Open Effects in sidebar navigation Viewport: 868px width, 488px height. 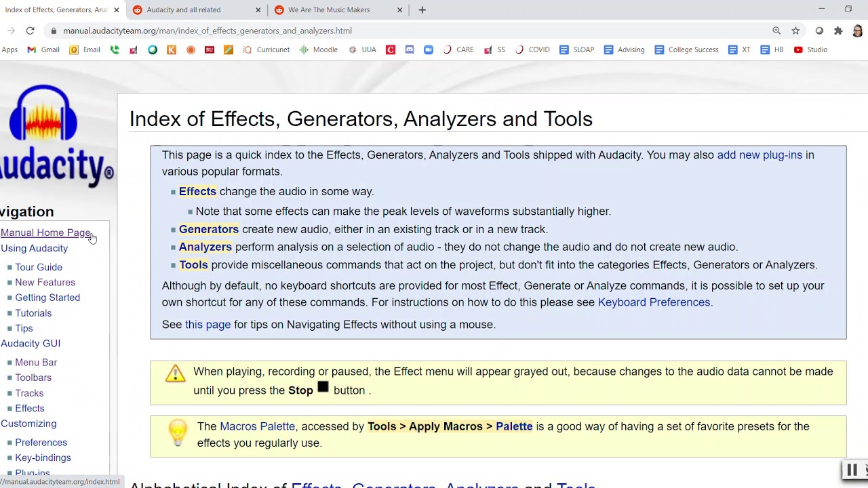pos(30,408)
